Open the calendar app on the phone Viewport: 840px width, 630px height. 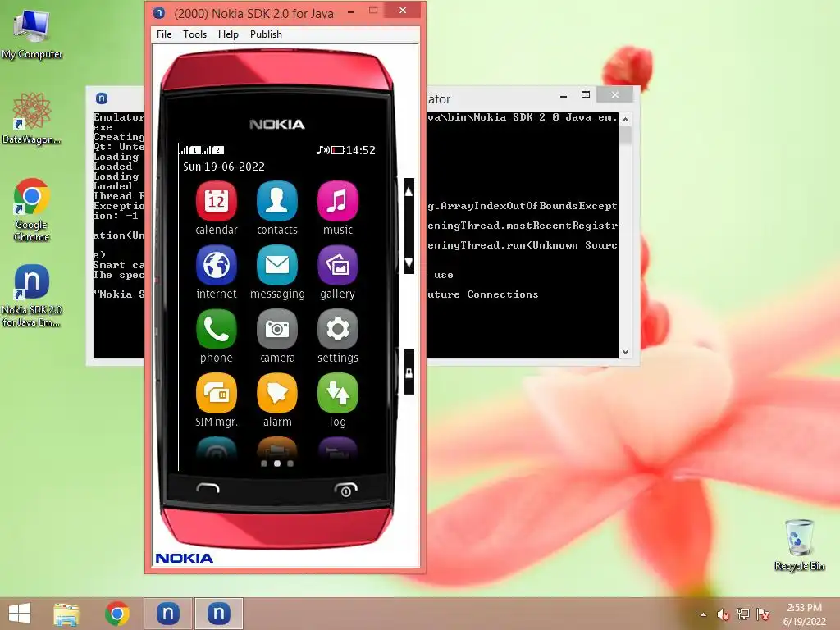pos(217,202)
